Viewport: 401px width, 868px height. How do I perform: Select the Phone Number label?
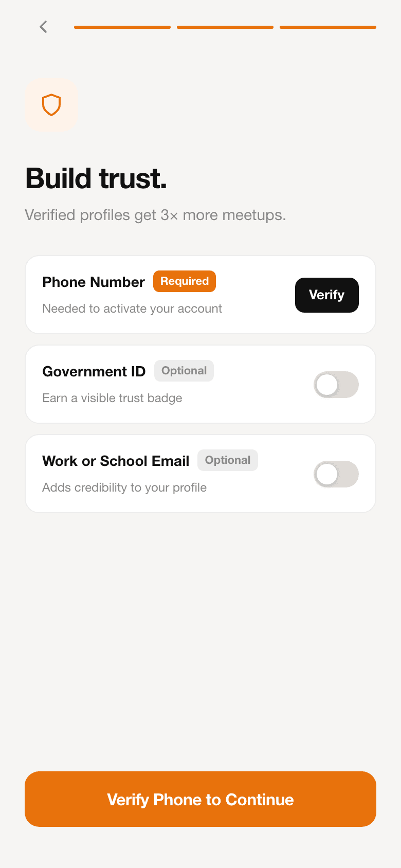click(94, 282)
